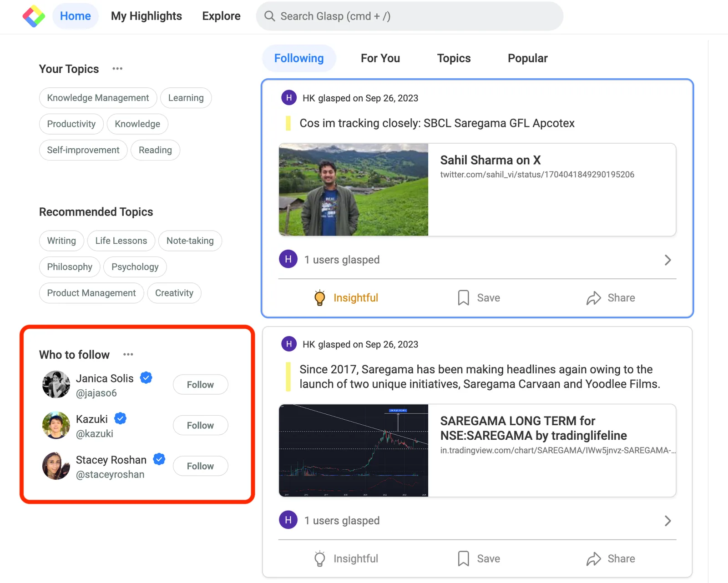Screen dimensions: 728x583
Task: Switch to the For You tab
Action: pyautogui.click(x=380, y=58)
